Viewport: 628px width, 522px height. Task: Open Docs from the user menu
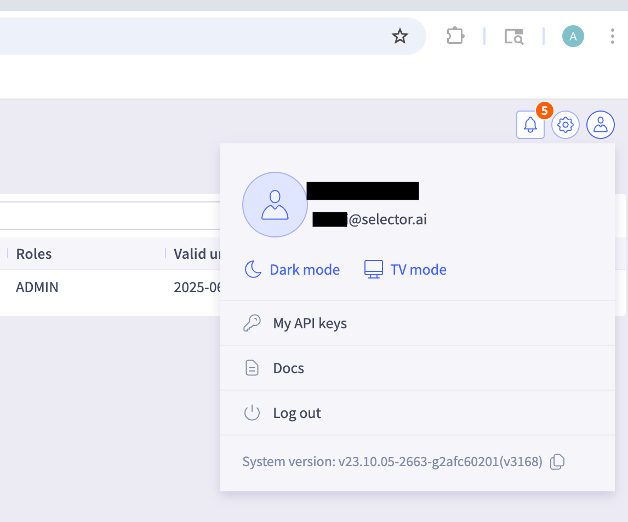[x=288, y=368]
